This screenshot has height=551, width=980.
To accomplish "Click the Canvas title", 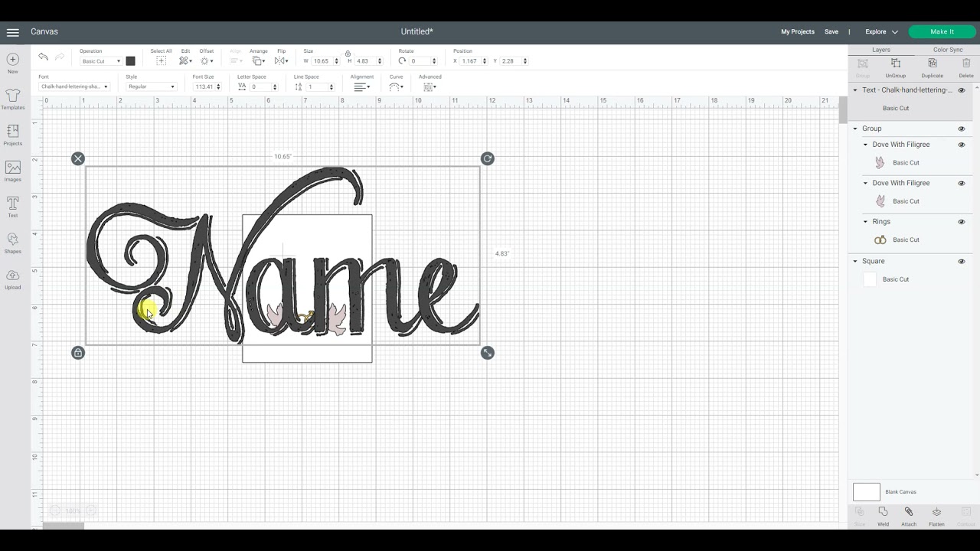I will tap(44, 31).
